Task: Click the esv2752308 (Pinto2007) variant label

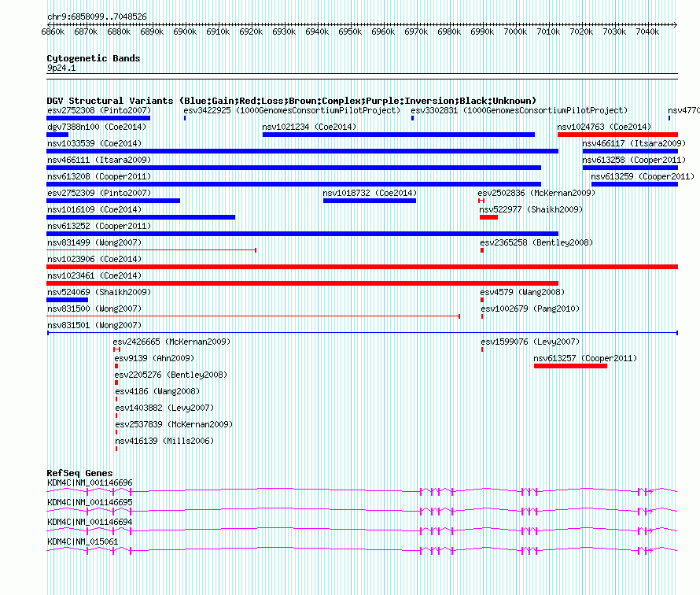Action: (x=99, y=110)
